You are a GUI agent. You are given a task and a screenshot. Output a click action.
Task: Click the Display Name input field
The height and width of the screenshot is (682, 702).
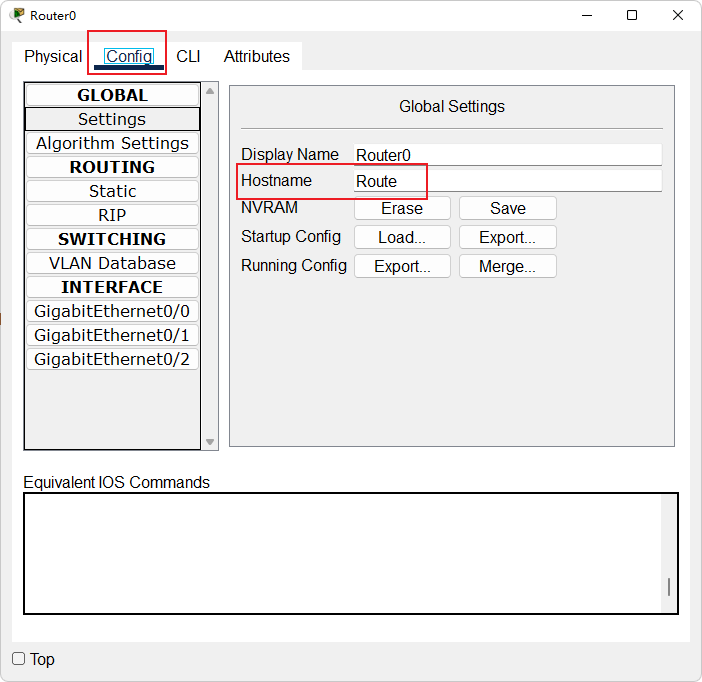coord(508,155)
